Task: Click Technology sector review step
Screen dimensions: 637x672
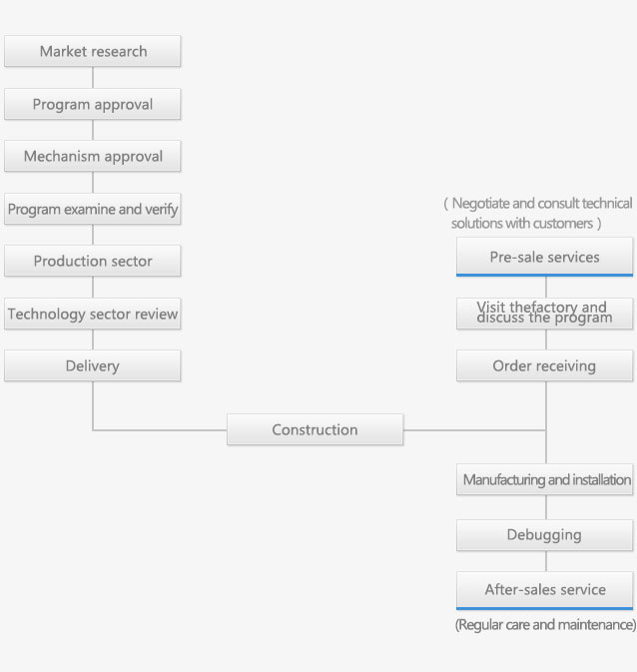Action: [93, 314]
